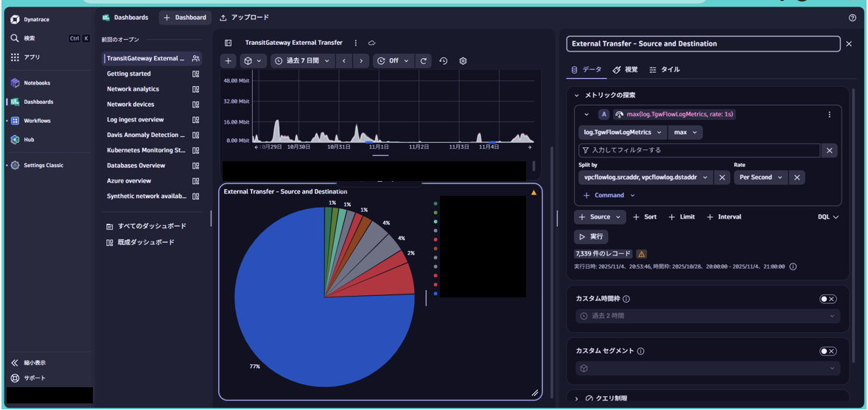
Task: Click the filter input field
Action: tap(699, 150)
